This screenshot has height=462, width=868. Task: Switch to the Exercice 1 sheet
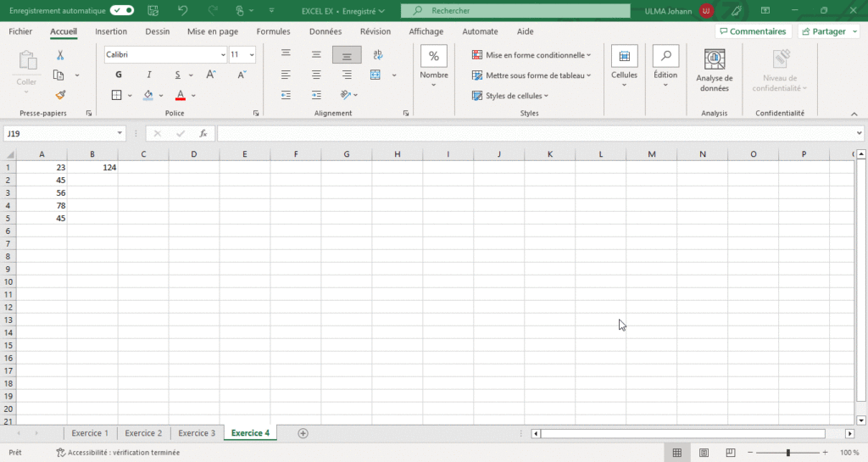click(x=90, y=433)
